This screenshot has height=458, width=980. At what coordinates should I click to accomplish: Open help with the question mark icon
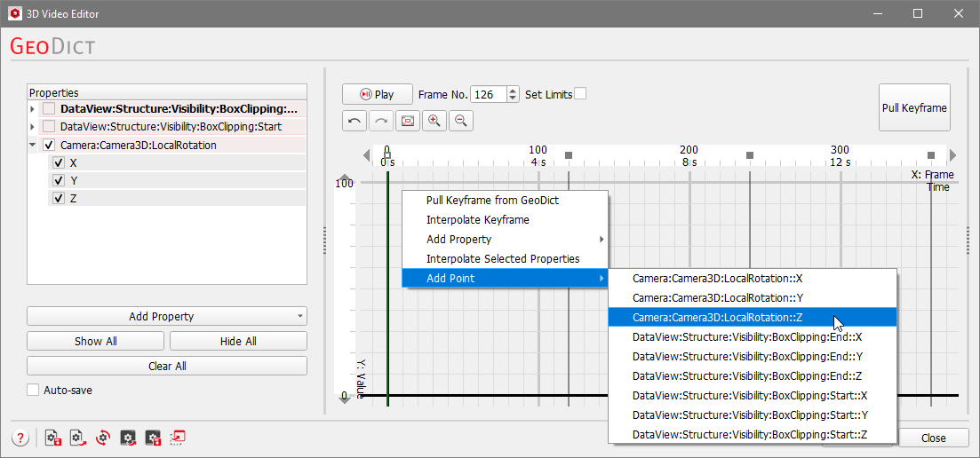point(20,438)
